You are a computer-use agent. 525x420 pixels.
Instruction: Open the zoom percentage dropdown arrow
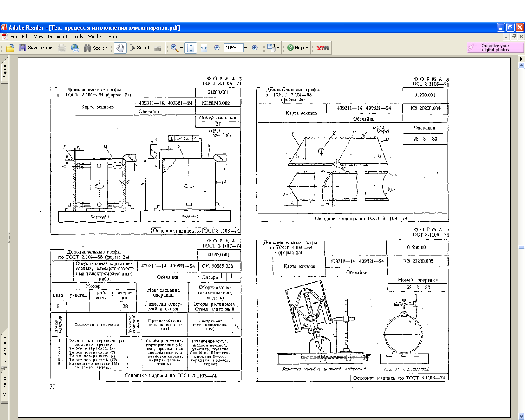245,48
